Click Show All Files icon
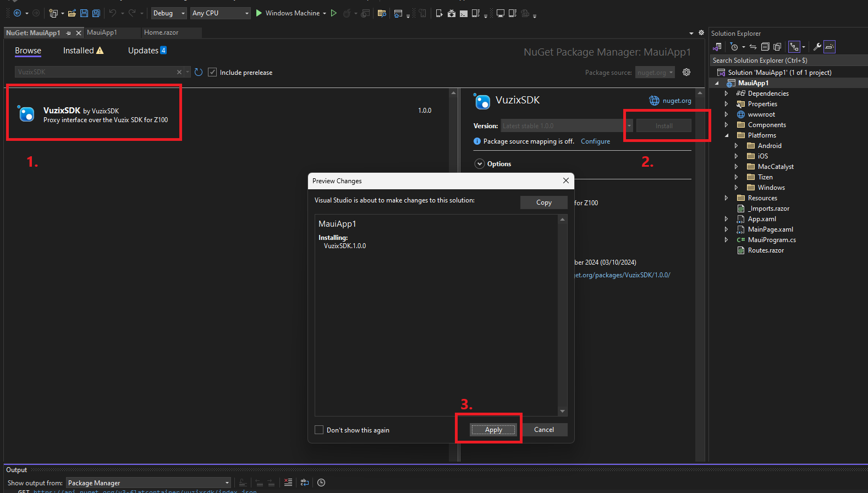 pos(777,47)
